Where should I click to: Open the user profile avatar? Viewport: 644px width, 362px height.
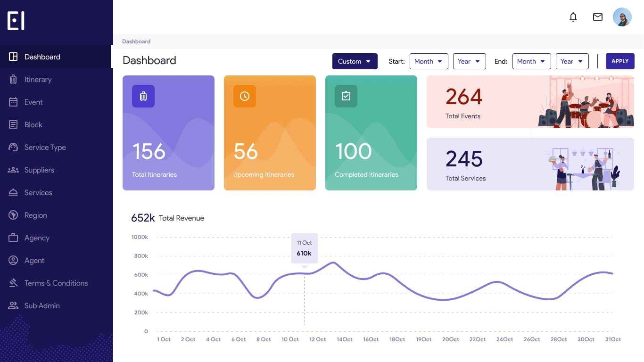coord(622,17)
